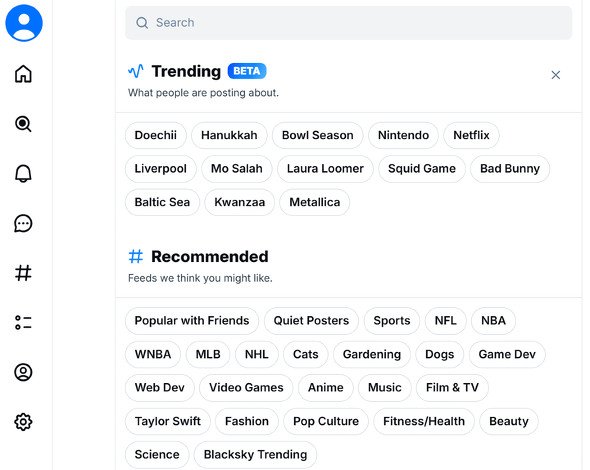Open the Home icon in sidebar
Image resolution: width=590 pixels, height=470 pixels.
[23, 74]
